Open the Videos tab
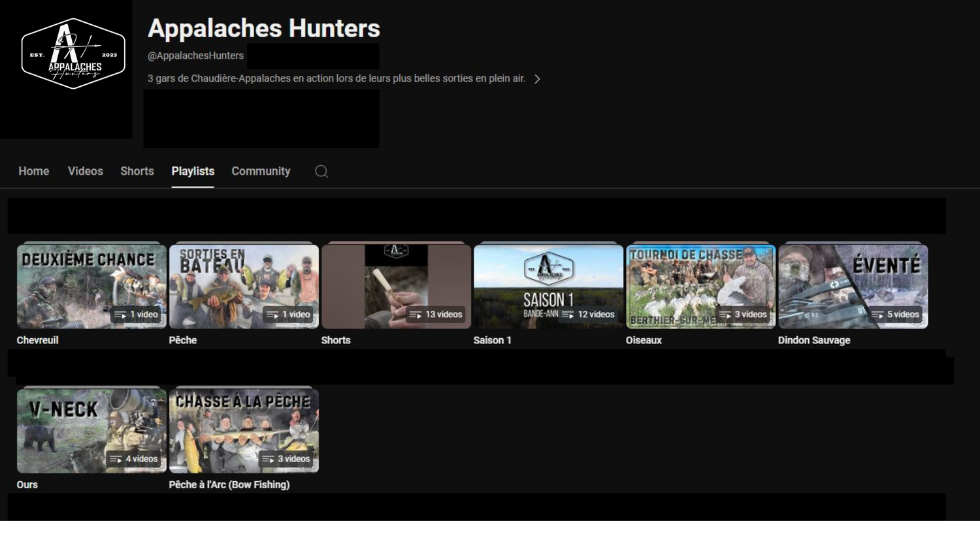 (86, 171)
